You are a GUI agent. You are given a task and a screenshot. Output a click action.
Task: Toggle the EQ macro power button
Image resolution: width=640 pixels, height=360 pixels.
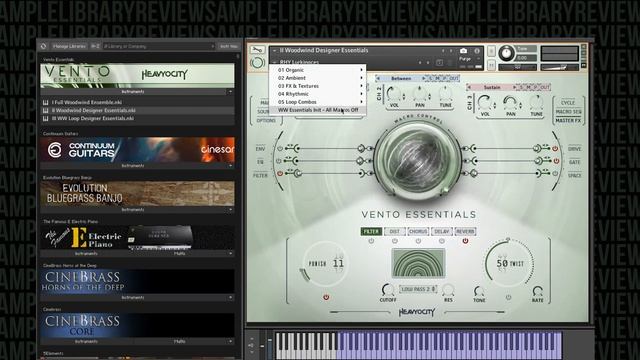pyautogui.click(x=279, y=161)
